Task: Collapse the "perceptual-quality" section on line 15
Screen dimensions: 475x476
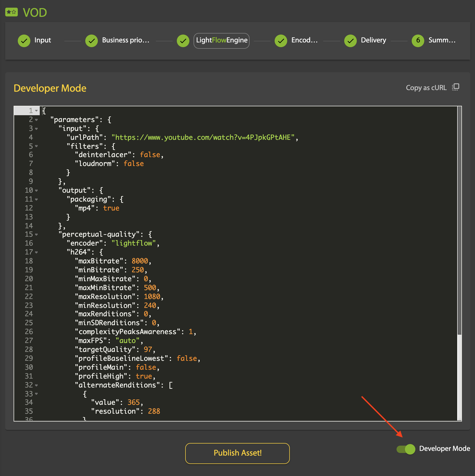Action: pyautogui.click(x=36, y=235)
